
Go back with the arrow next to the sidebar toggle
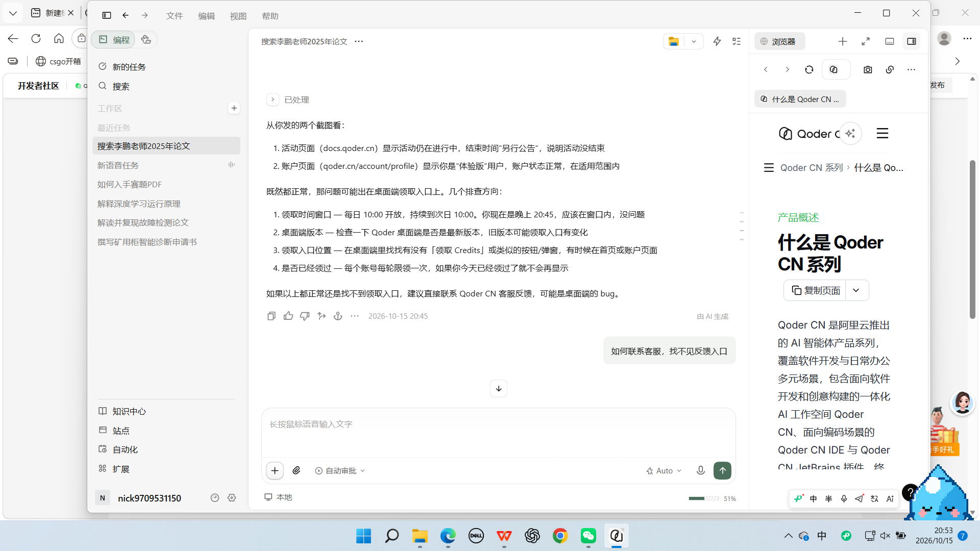pos(126,15)
